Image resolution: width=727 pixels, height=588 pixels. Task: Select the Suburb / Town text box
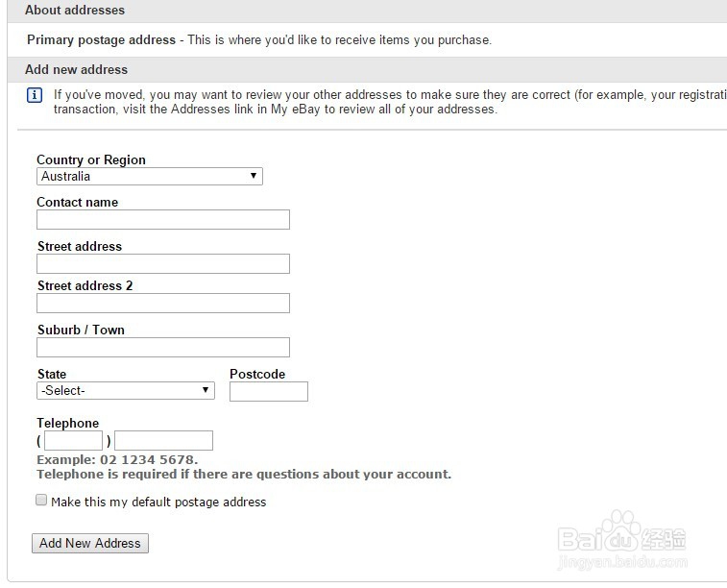point(162,348)
